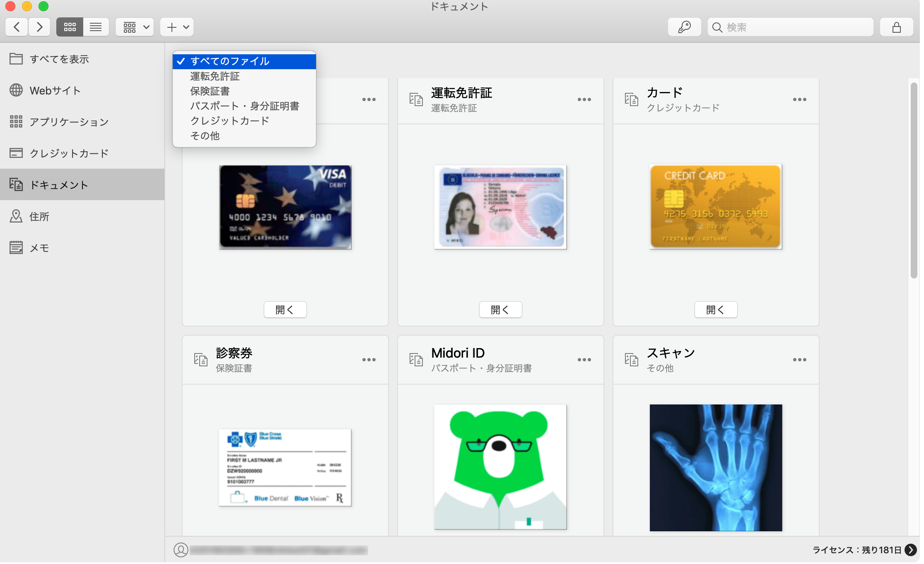Go forward with the right arrow button
Image resolution: width=924 pixels, height=564 pixels.
39,27
